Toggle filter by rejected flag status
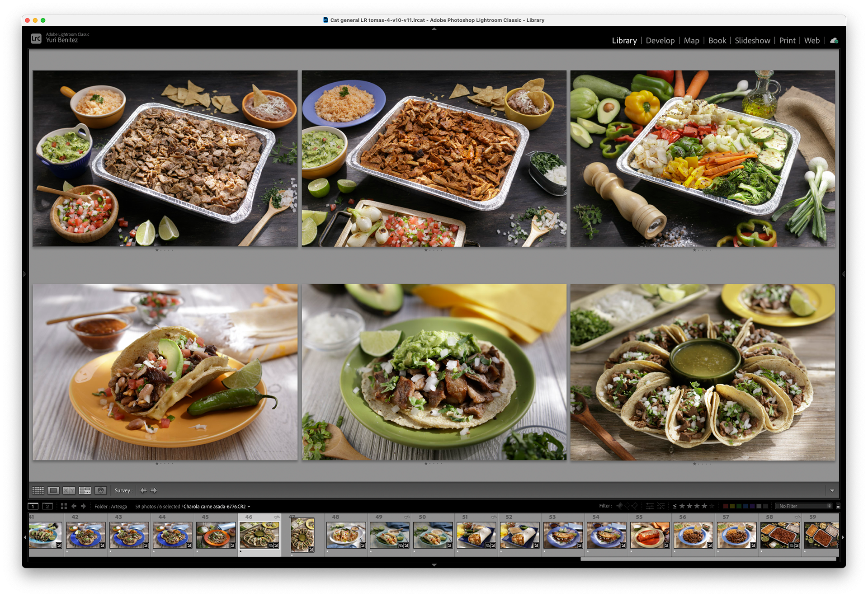The height and width of the screenshot is (597, 868). tap(635, 506)
